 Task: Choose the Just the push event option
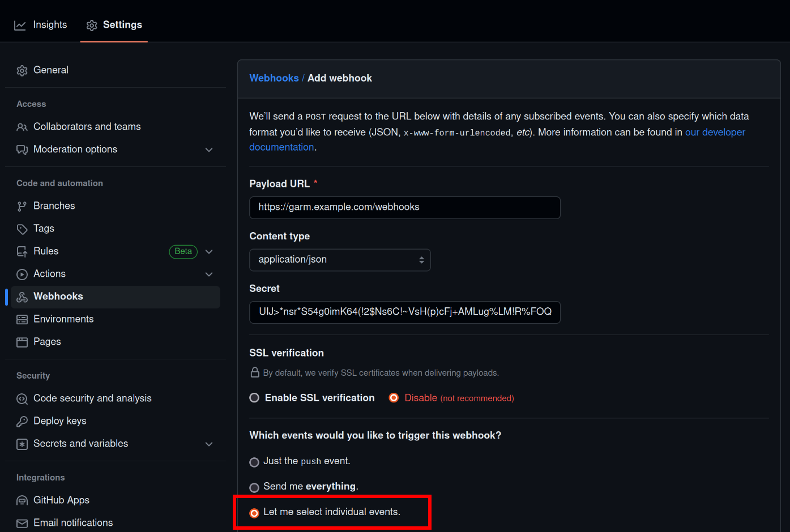255,462
